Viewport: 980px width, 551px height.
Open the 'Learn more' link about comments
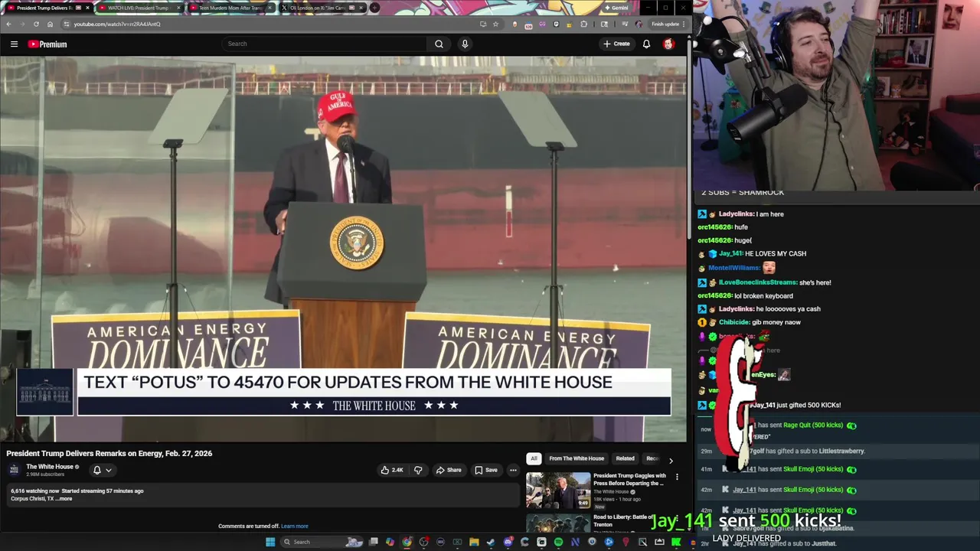click(295, 526)
